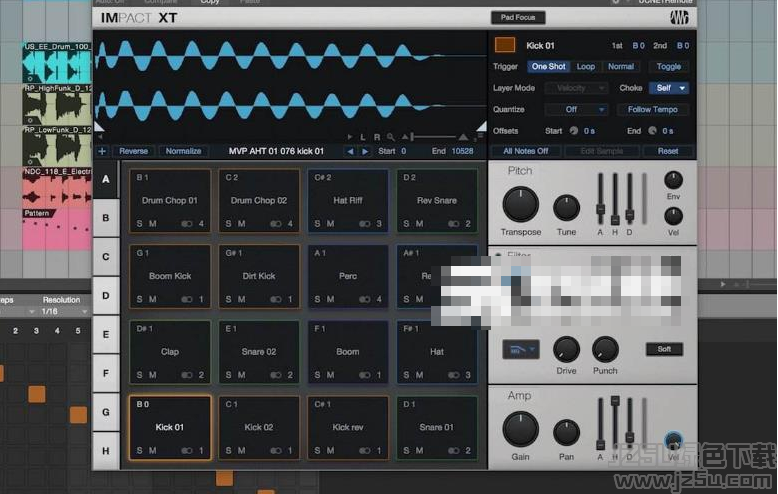
Task: Turn the Pitch Vel knob
Action: click(x=673, y=216)
